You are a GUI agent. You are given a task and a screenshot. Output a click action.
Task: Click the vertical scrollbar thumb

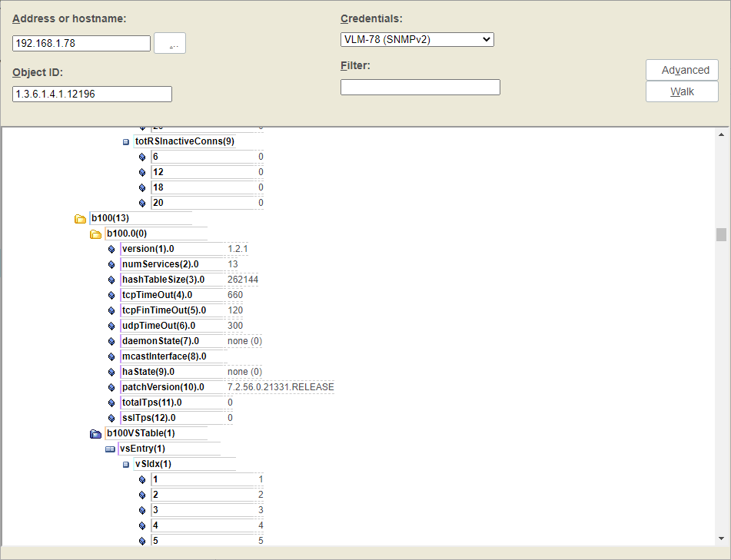point(721,234)
